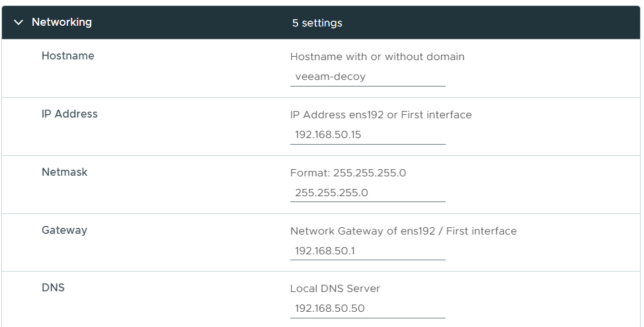The width and height of the screenshot is (644, 327).
Task: Click the "Format: 255.255.255.0" hint text
Action: (x=348, y=173)
